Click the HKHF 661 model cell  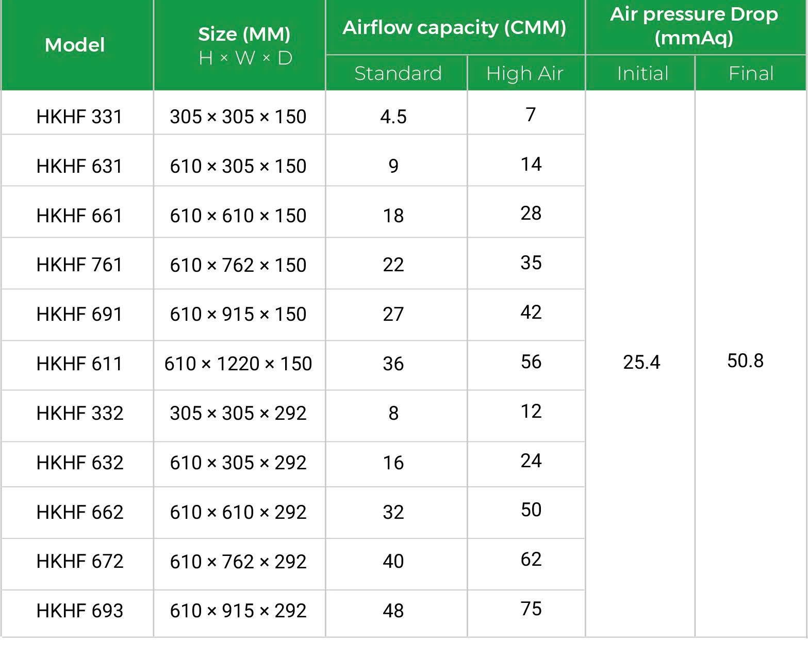coord(79,216)
